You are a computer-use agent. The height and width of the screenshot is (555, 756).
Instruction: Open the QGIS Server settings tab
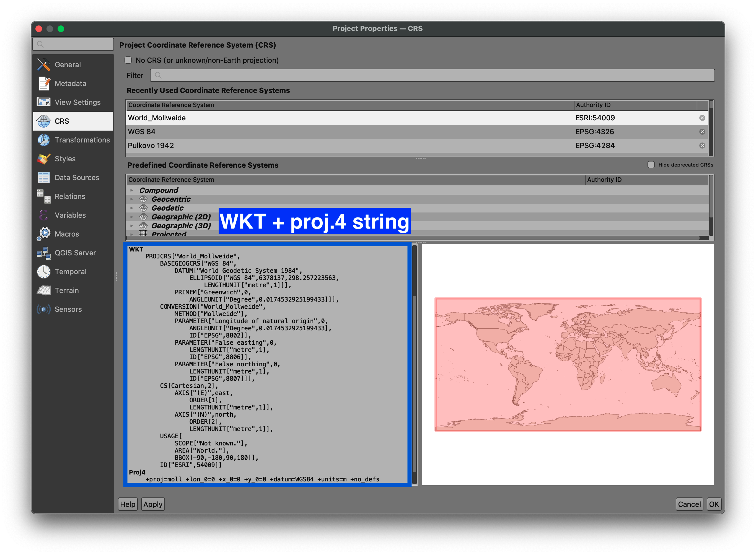tap(75, 253)
